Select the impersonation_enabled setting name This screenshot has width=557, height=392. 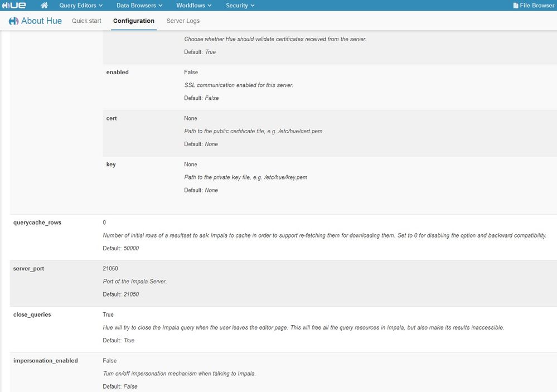point(45,361)
